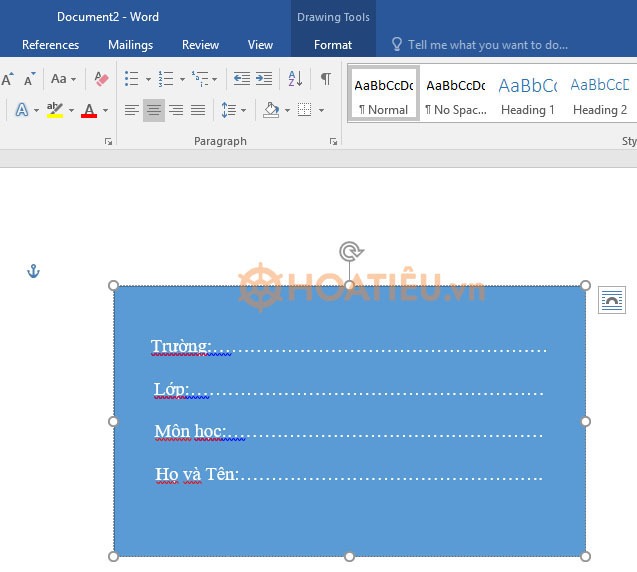The width and height of the screenshot is (637, 572).
Task: Switch to the Drawing Tools Format tab
Action: click(333, 45)
